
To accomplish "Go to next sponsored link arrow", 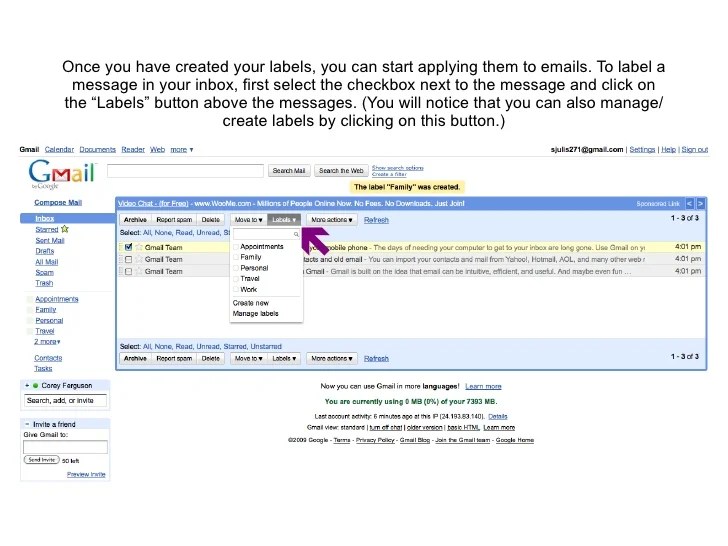I will (x=701, y=204).
